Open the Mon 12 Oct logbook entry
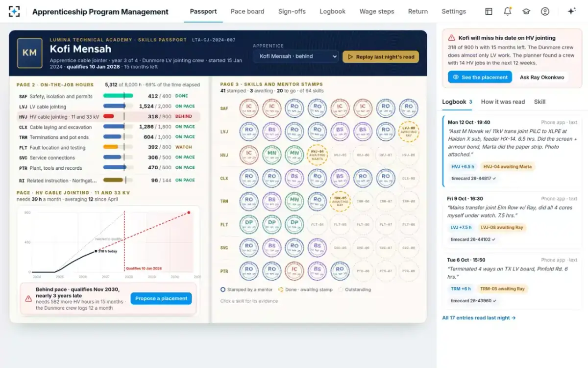 click(x=512, y=152)
